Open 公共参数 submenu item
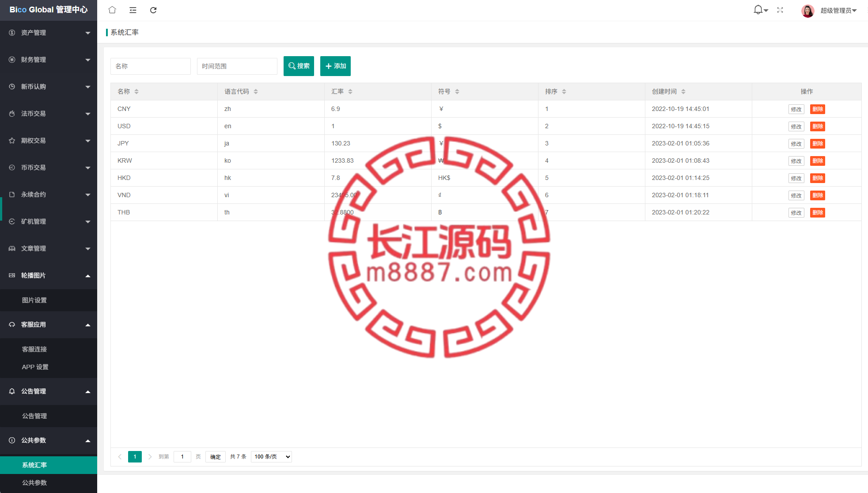This screenshot has width=868, height=493. point(34,483)
